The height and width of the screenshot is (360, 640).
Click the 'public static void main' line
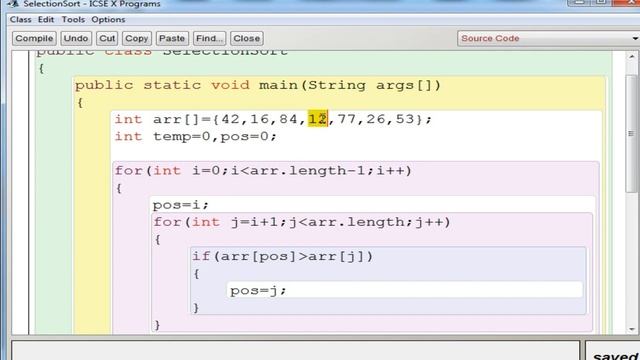(x=258, y=85)
